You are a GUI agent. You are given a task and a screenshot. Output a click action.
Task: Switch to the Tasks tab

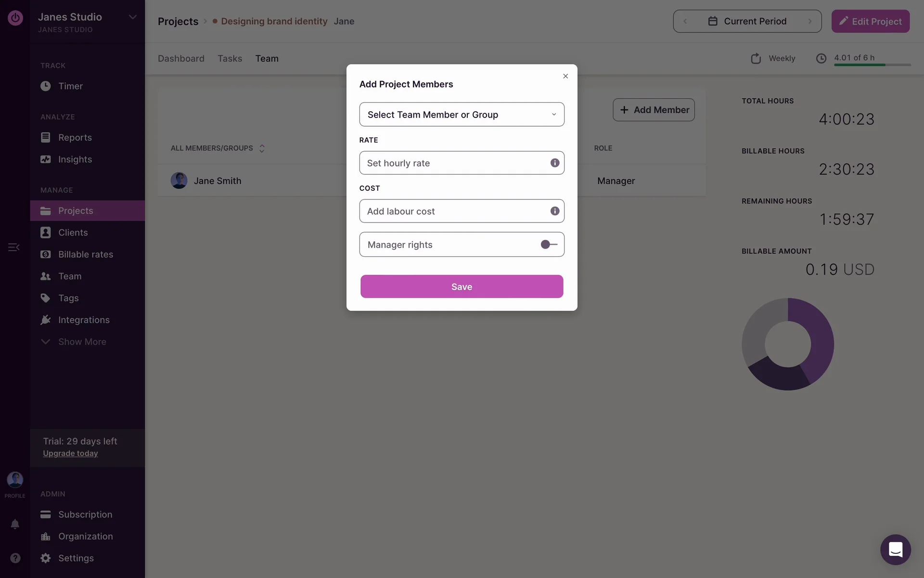coord(230,58)
